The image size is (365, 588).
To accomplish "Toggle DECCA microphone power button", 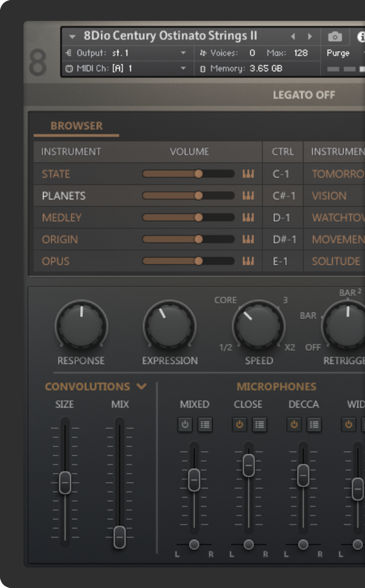I will coord(294,425).
